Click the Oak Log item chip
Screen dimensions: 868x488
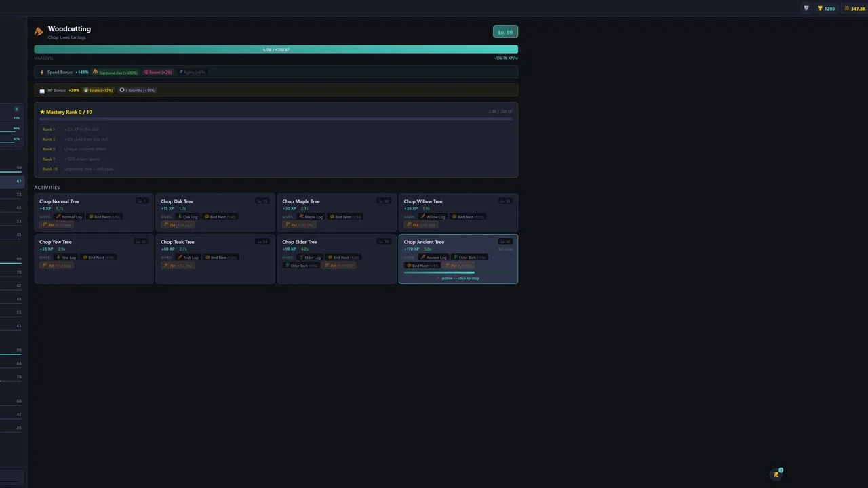point(188,217)
